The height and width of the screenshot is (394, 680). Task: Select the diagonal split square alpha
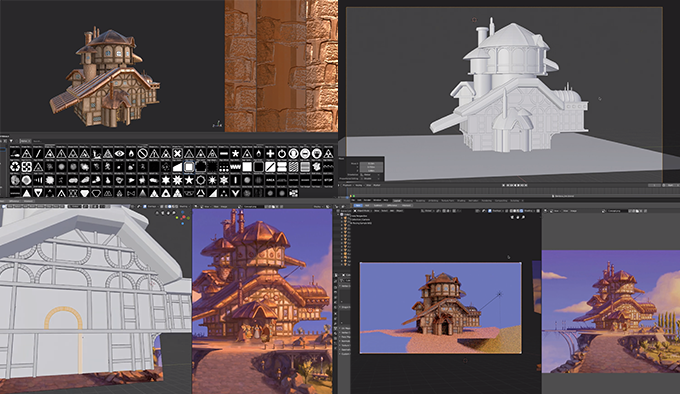pyautogui.click(x=270, y=167)
